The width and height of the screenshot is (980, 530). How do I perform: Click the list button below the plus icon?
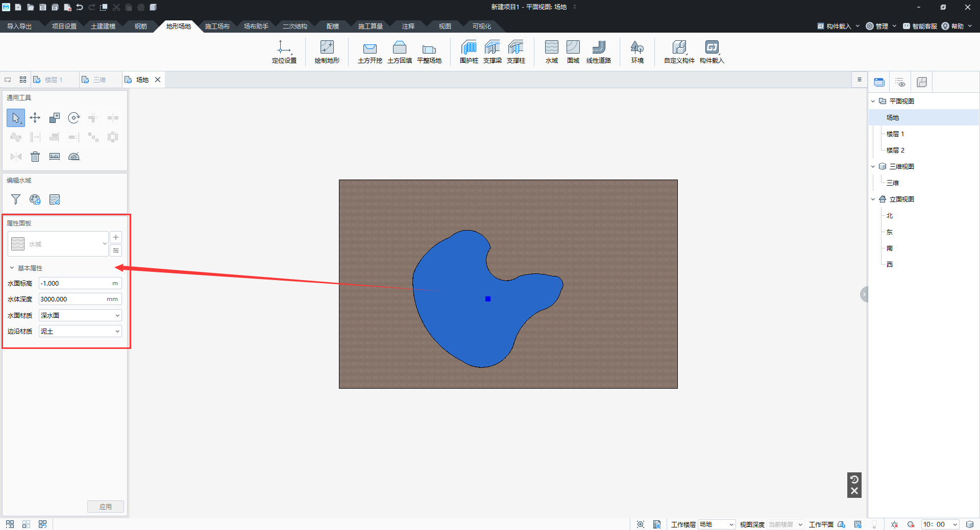[116, 250]
